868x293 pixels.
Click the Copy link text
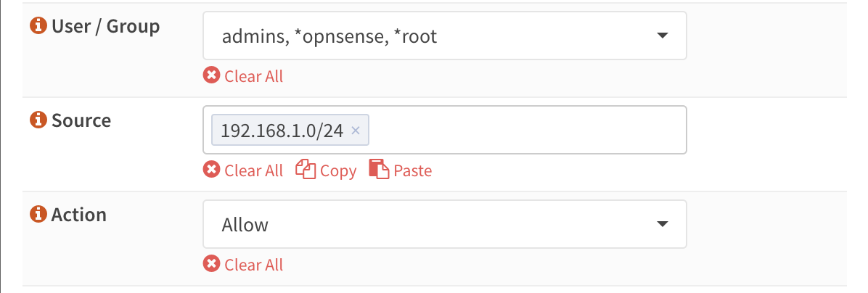pos(338,171)
